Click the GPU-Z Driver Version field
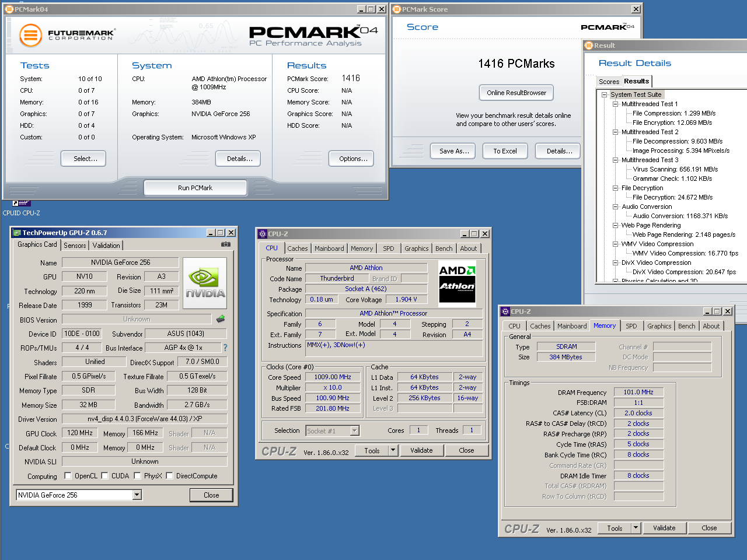This screenshot has height=560, width=747. pos(145,419)
